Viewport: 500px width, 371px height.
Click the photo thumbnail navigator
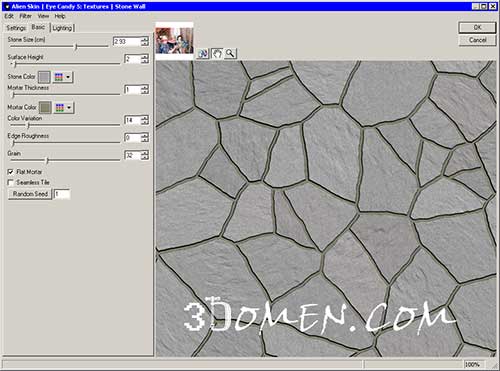[x=174, y=41]
